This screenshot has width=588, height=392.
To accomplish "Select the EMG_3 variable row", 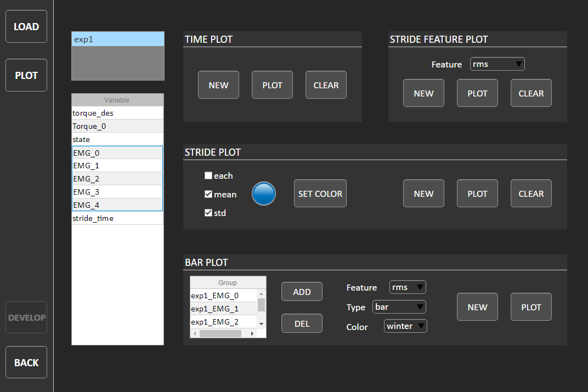I will coord(117,192).
